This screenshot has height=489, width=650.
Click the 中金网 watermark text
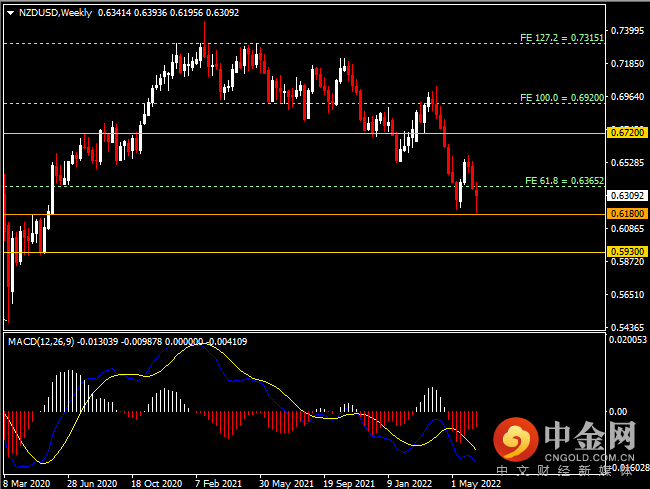590,434
